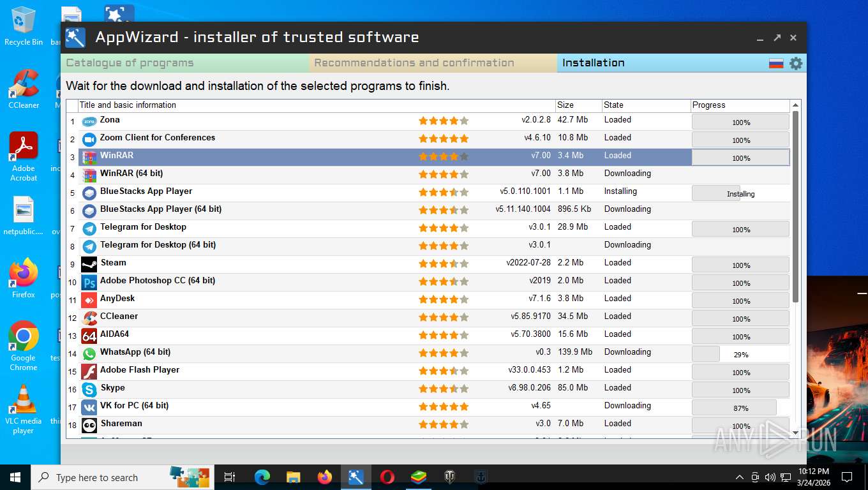Open settings with the gear icon
Viewport: 868px width, 490px height.
coord(795,63)
